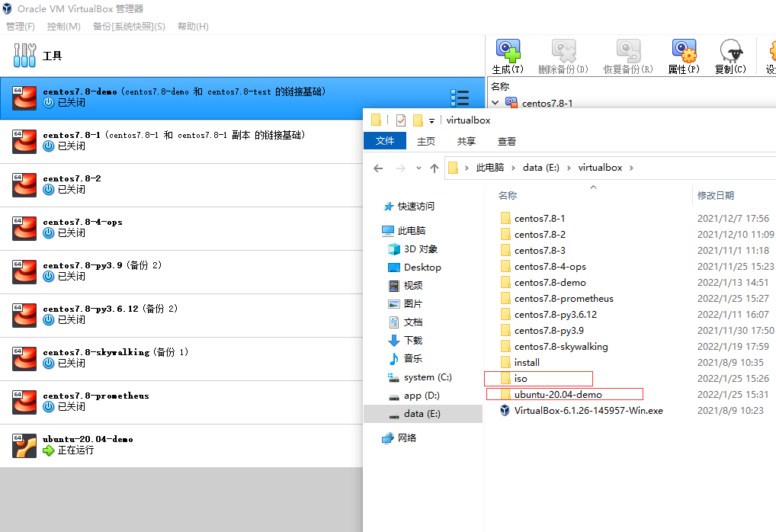Select centos7.8-py3.6.12 (备份 2) VM row
This screenshot has width=776, height=532.
(x=181, y=316)
